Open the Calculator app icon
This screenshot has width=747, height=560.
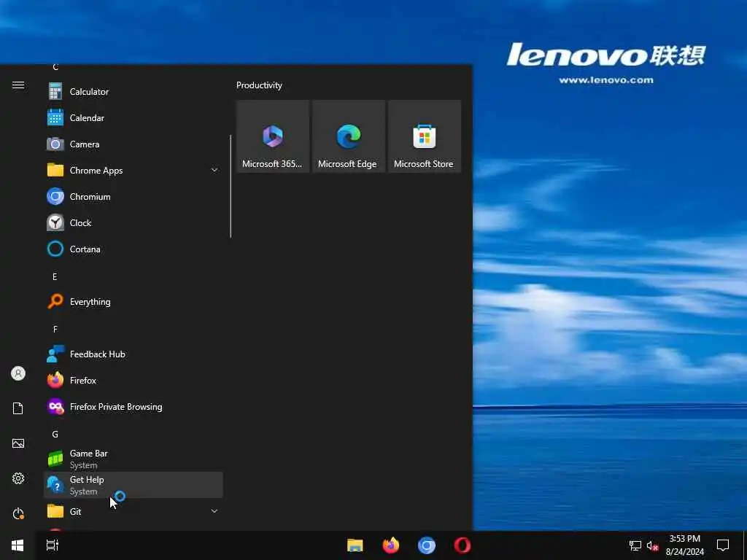coord(55,91)
